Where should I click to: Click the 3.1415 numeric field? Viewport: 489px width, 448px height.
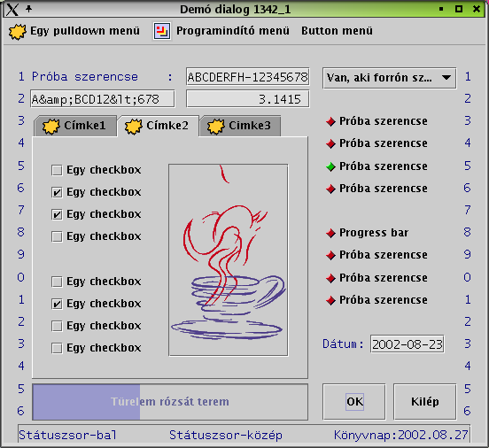click(x=248, y=99)
